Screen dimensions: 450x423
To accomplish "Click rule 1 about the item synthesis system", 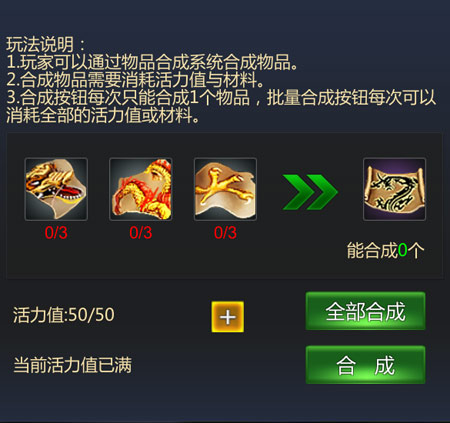I will tap(152, 62).
